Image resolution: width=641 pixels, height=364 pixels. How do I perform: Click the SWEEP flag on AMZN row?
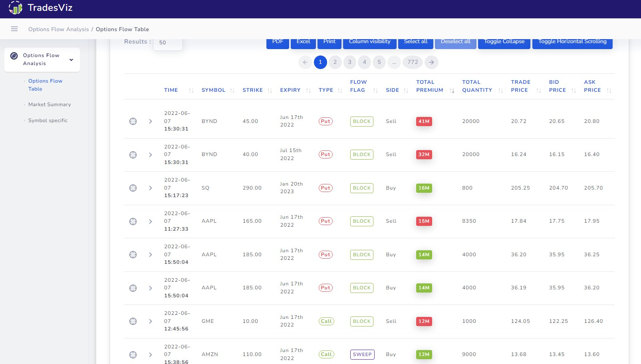[x=362, y=354]
